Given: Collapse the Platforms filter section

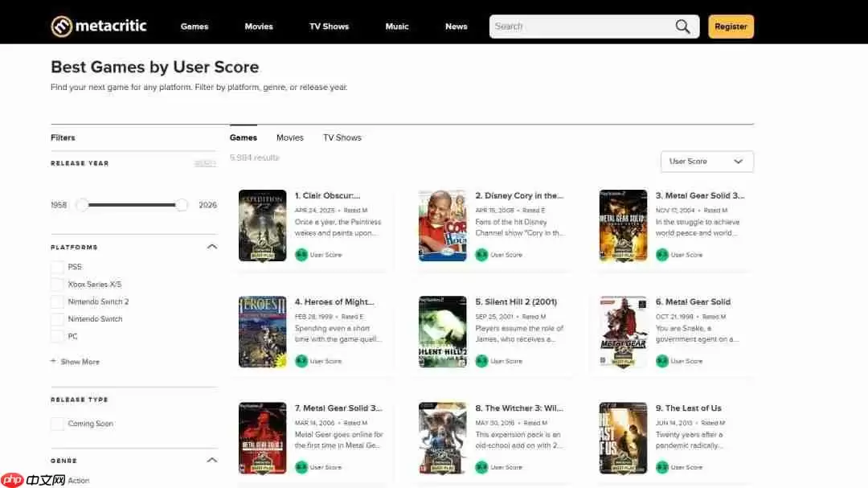Looking at the screenshot, I should tap(212, 247).
